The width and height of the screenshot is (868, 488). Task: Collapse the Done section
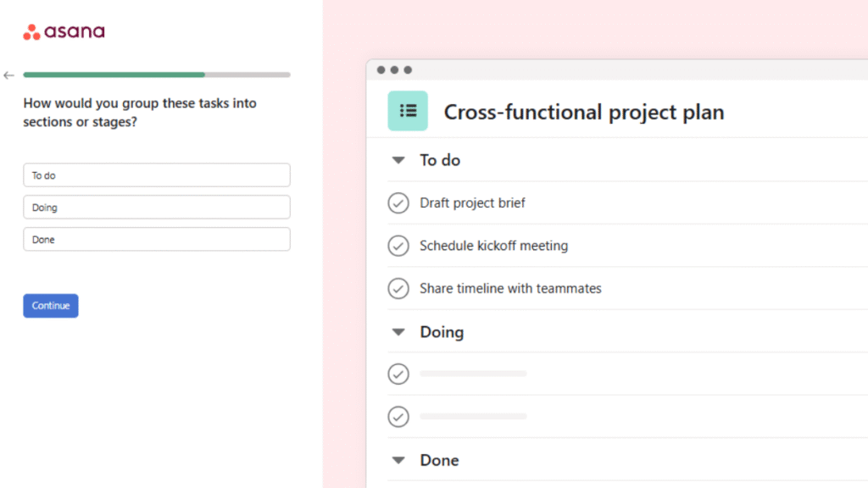[x=398, y=459]
